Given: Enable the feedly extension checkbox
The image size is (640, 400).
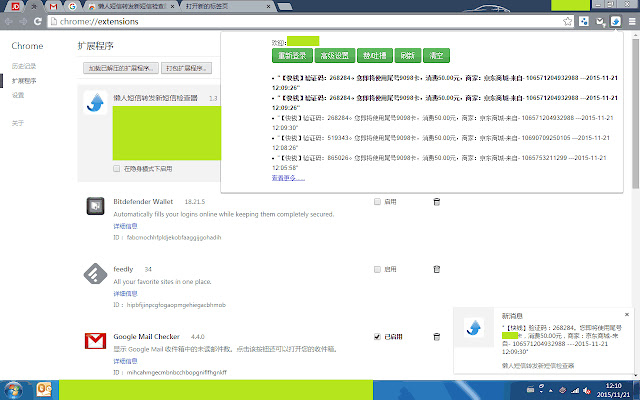Looking at the screenshot, I should click(x=377, y=269).
